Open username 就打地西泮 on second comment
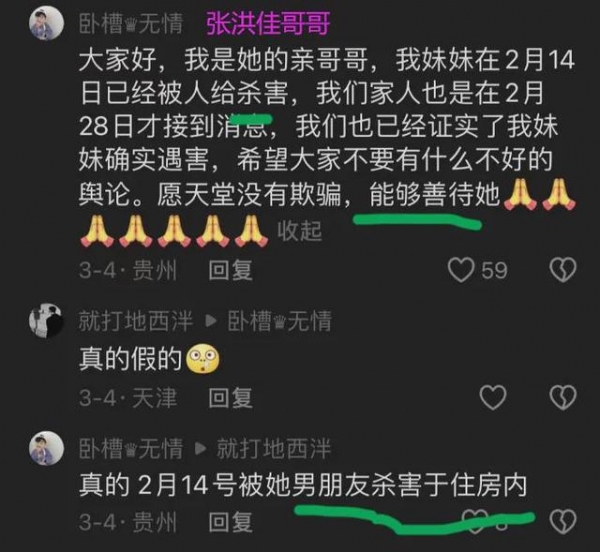The image size is (600, 552). (x=136, y=321)
